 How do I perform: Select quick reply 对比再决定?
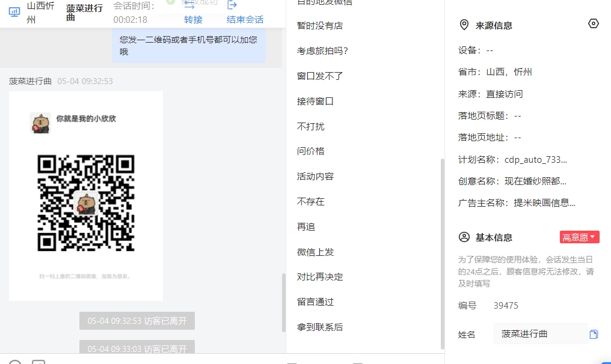point(320,277)
